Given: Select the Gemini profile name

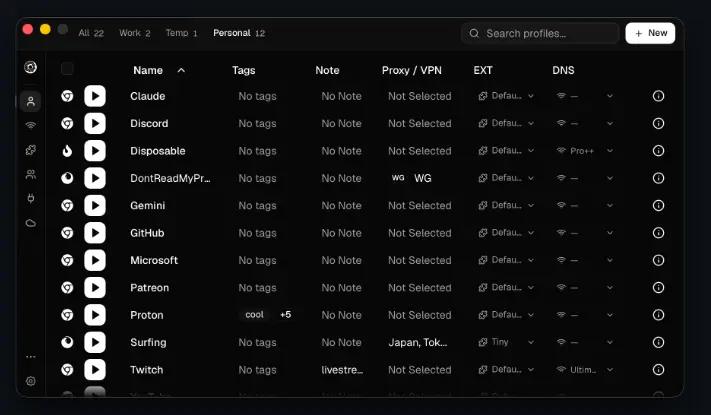Looking at the screenshot, I should [x=148, y=205].
